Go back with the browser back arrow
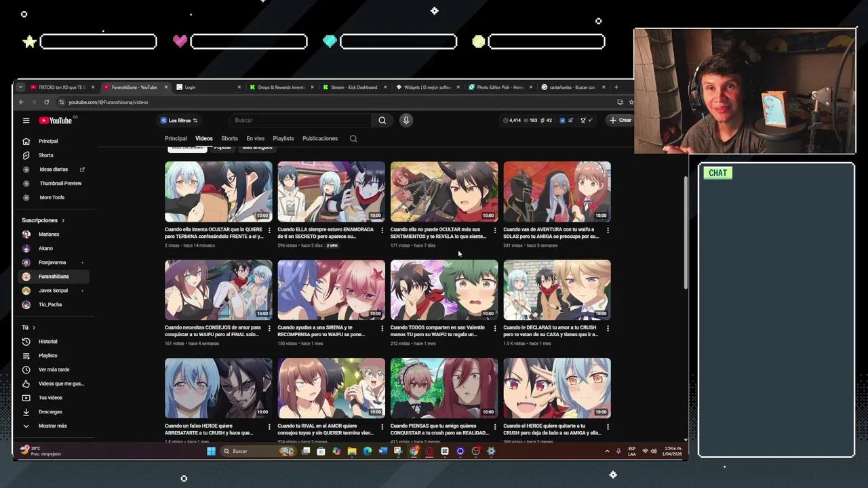Viewport: 868px width, 488px height. (21, 102)
